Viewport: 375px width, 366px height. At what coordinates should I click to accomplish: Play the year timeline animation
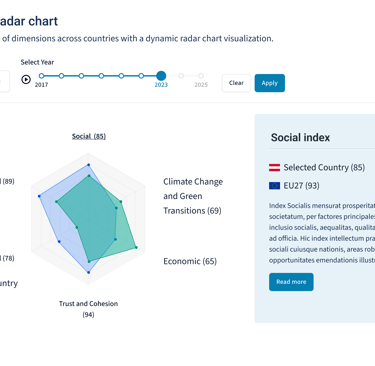26,79
